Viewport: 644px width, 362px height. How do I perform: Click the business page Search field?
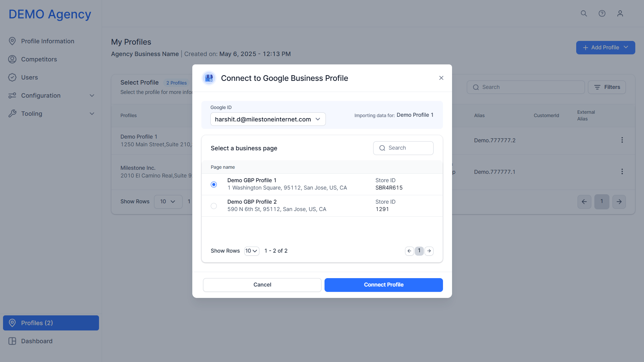(x=403, y=148)
